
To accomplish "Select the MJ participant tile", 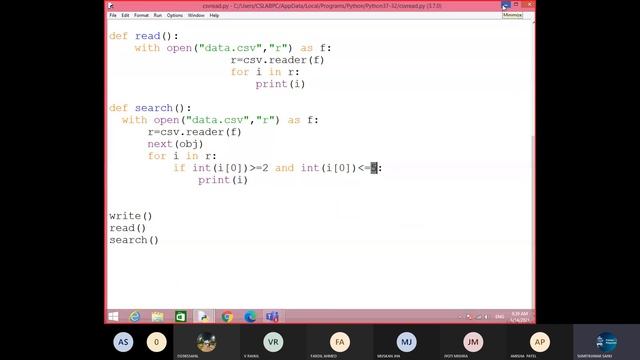I will pos(406,342).
